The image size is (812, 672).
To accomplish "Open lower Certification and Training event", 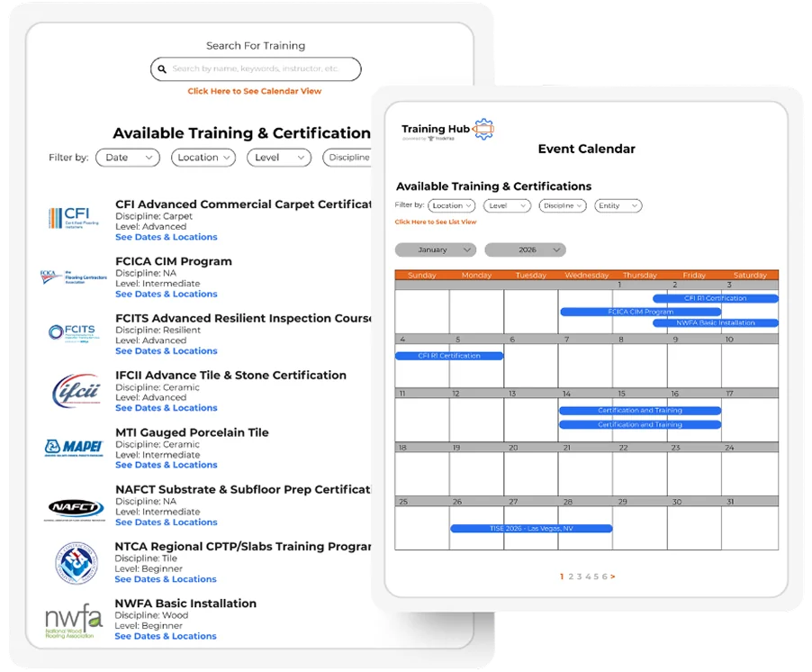I will (640, 424).
